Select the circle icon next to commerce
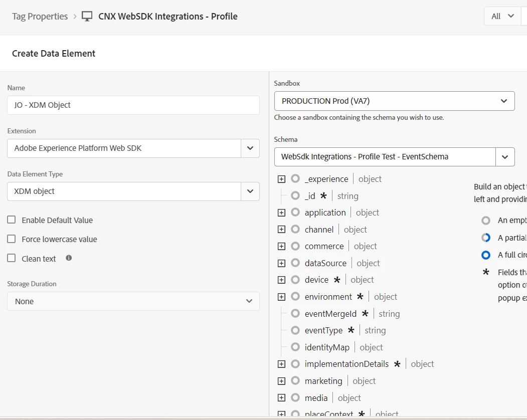 click(295, 246)
